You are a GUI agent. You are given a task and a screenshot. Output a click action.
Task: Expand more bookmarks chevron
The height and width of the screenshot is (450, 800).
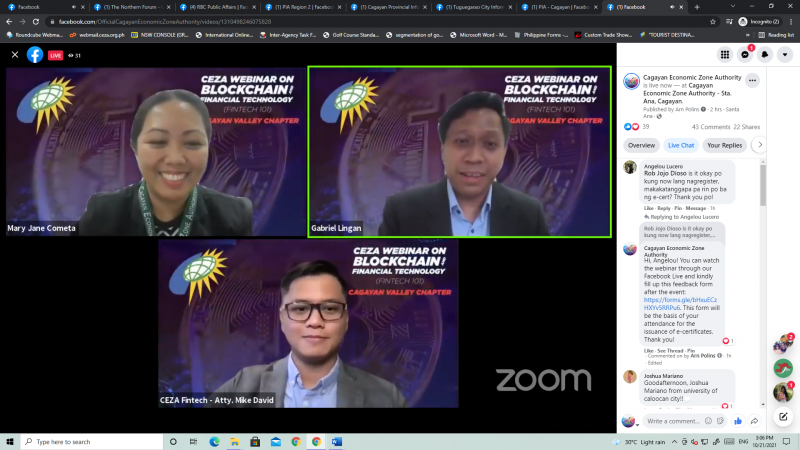pos(748,35)
